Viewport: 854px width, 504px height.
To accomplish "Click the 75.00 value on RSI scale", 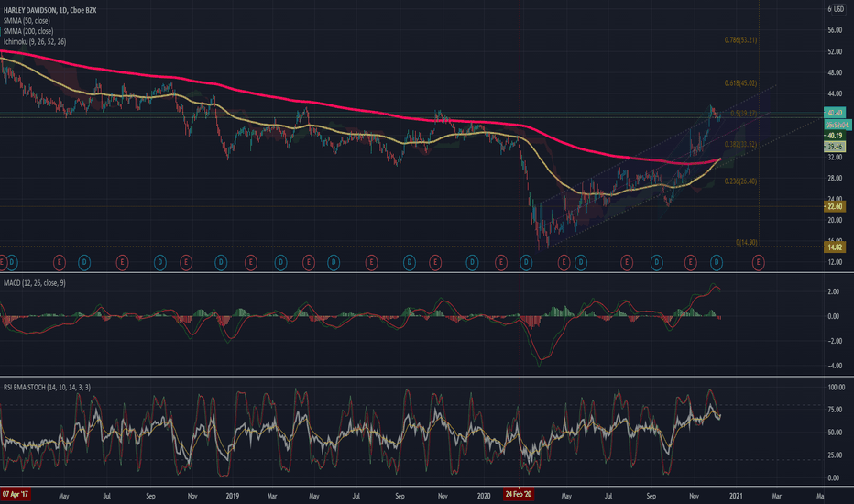I will click(835, 410).
